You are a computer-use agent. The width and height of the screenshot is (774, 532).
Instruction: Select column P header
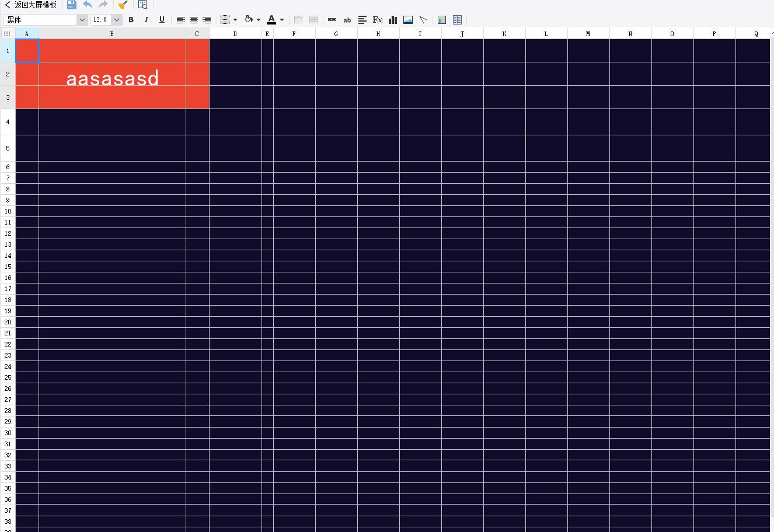pos(714,34)
